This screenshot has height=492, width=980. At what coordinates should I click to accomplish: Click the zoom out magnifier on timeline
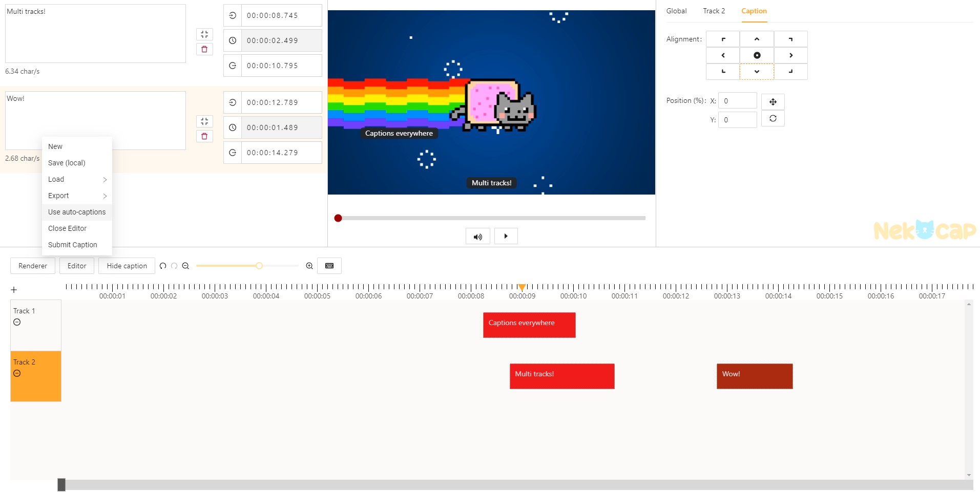point(185,266)
